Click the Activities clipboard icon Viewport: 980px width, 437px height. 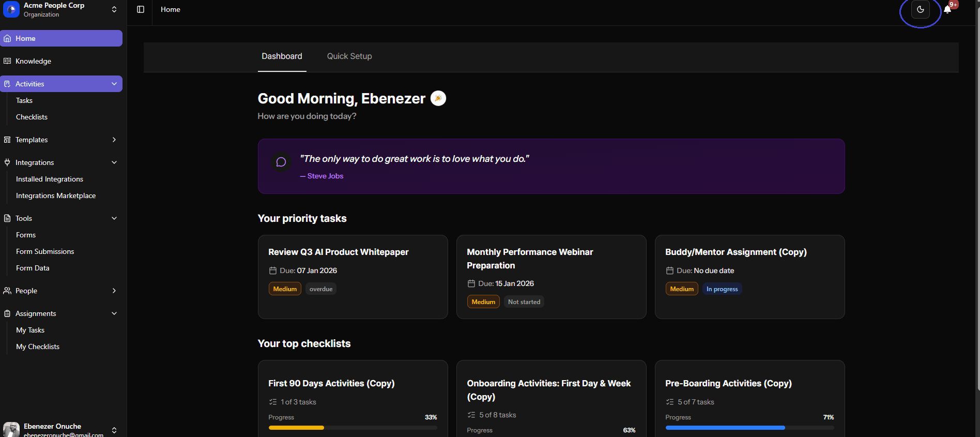[x=7, y=84]
